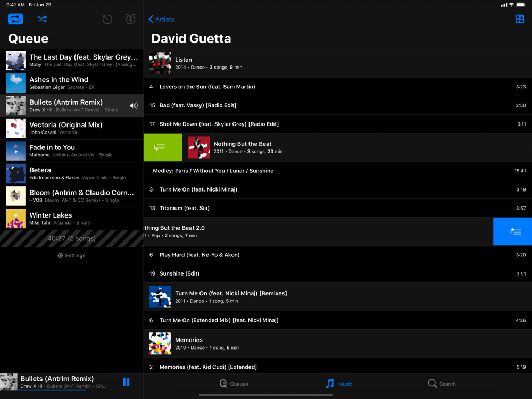Screen dimensions: 532x399
Task: Select Vectoria (Original Mix) in queue
Action: (72, 128)
